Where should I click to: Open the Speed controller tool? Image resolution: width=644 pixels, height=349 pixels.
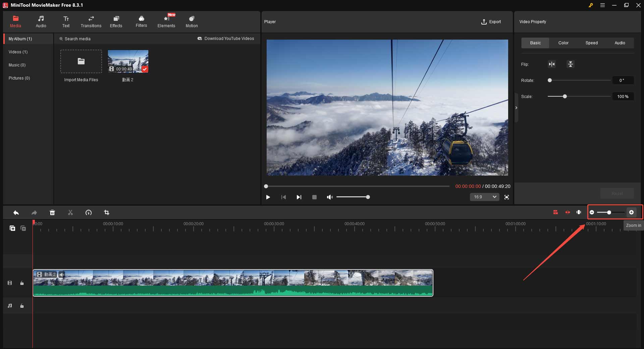point(88,212)
